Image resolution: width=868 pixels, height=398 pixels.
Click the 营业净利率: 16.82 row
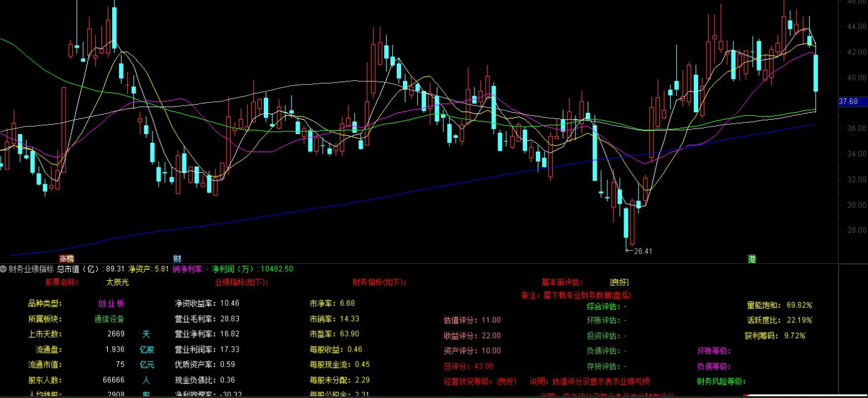tap(207, 334)
